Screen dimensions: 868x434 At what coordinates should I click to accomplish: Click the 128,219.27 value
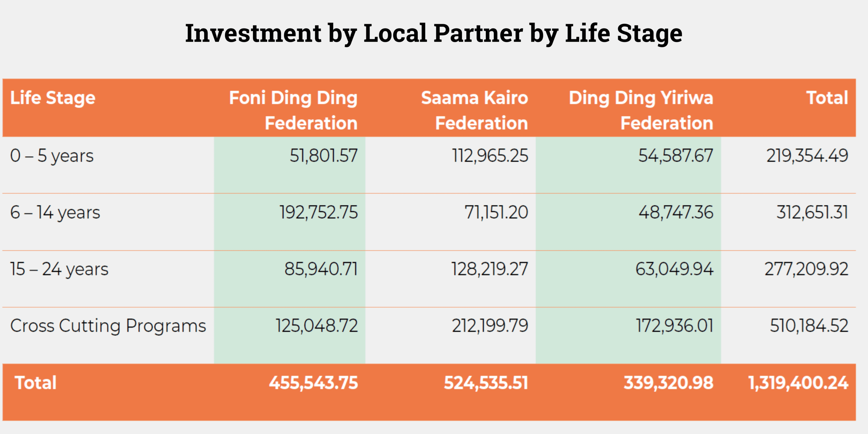point(490,269)
